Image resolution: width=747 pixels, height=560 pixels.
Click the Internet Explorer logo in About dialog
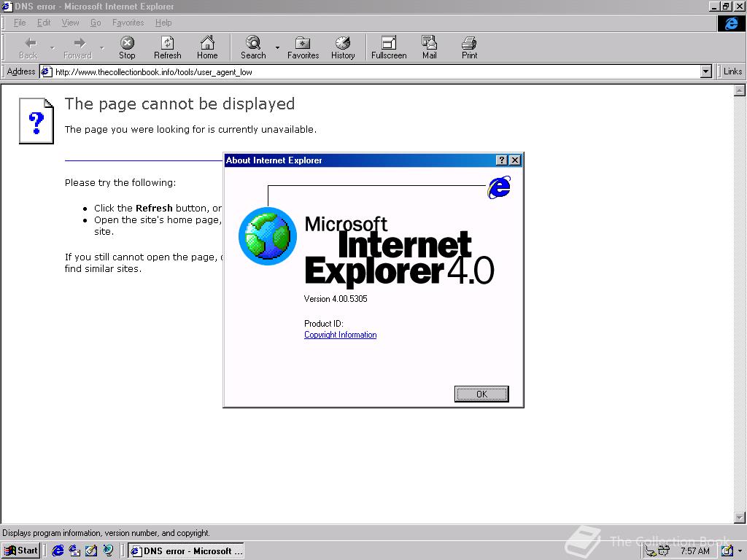(x=499, y=187)
